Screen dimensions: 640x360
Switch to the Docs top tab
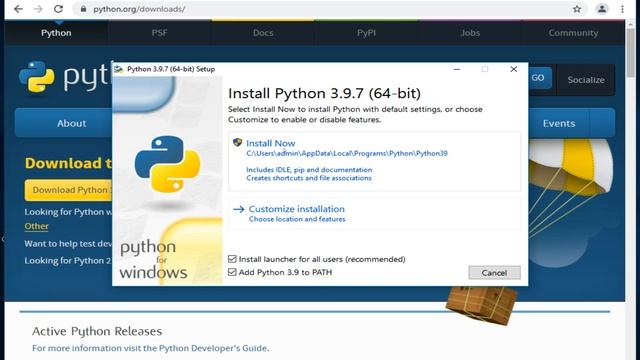click(263, 33)
